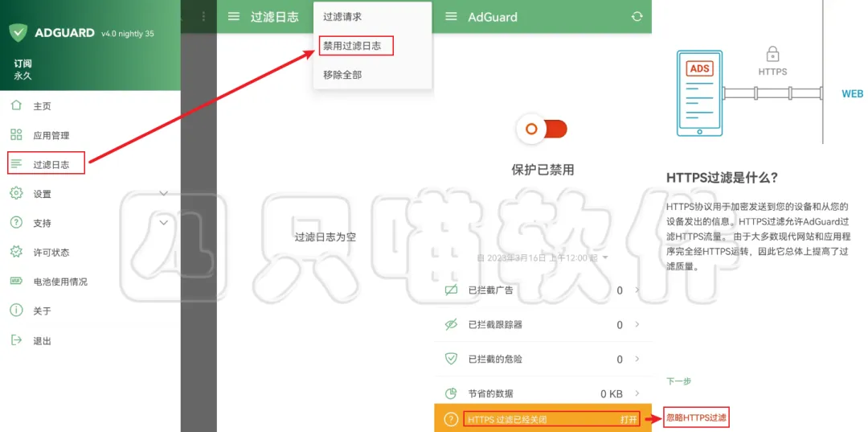Expand the 设置 submenu chevron
This screenshot has width=868, height=432.
[163, 193]
